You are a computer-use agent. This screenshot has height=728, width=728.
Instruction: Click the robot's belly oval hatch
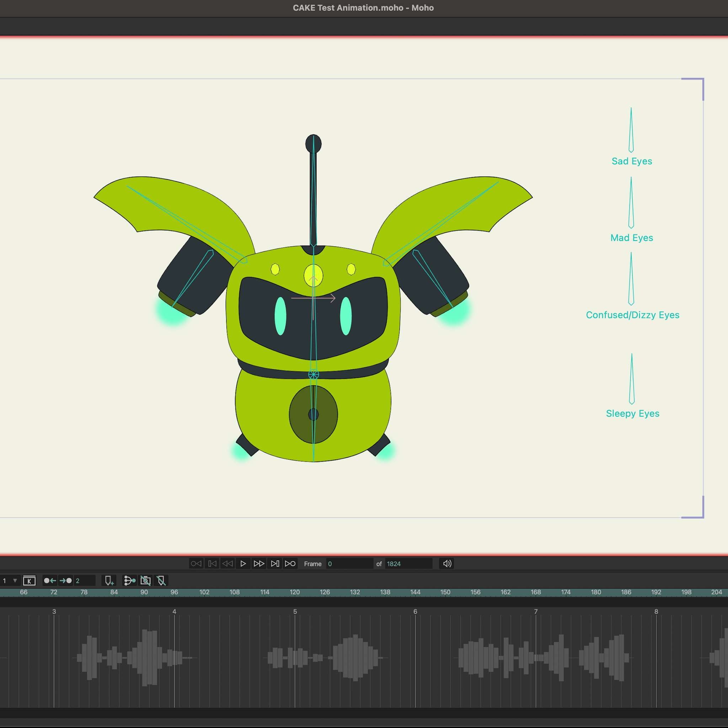coord(314,414)
